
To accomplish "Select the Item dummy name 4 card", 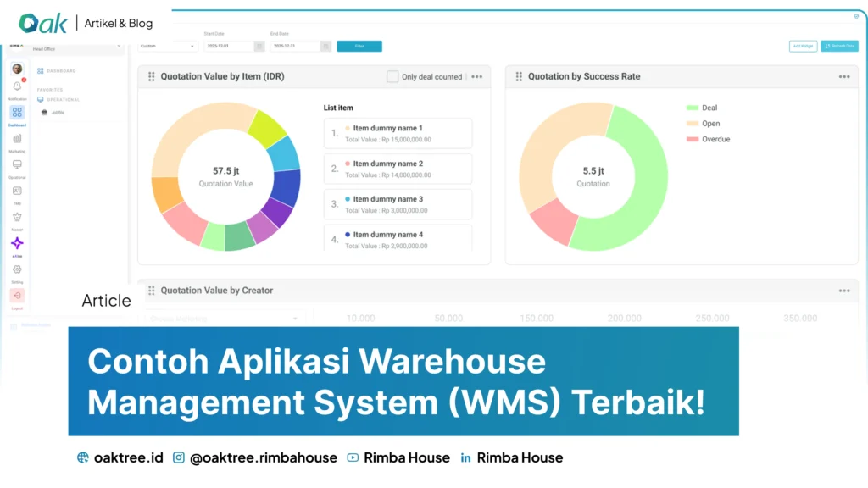I will [x=398, y=238].
